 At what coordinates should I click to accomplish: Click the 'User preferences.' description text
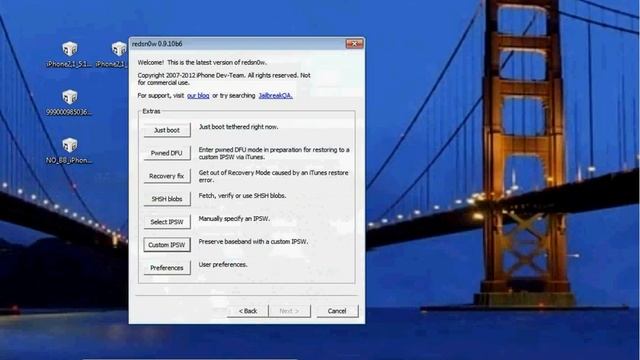223,264
